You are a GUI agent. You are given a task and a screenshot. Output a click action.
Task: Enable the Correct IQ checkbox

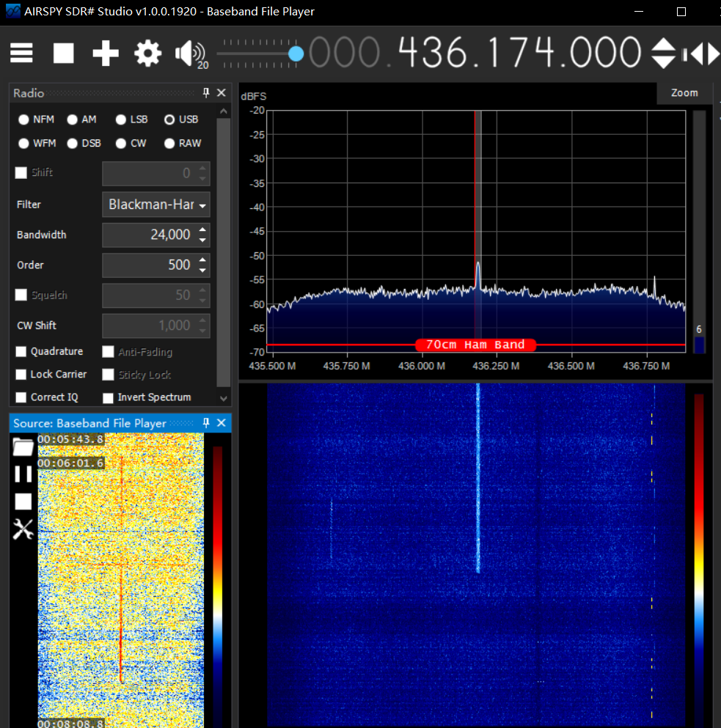22,397
